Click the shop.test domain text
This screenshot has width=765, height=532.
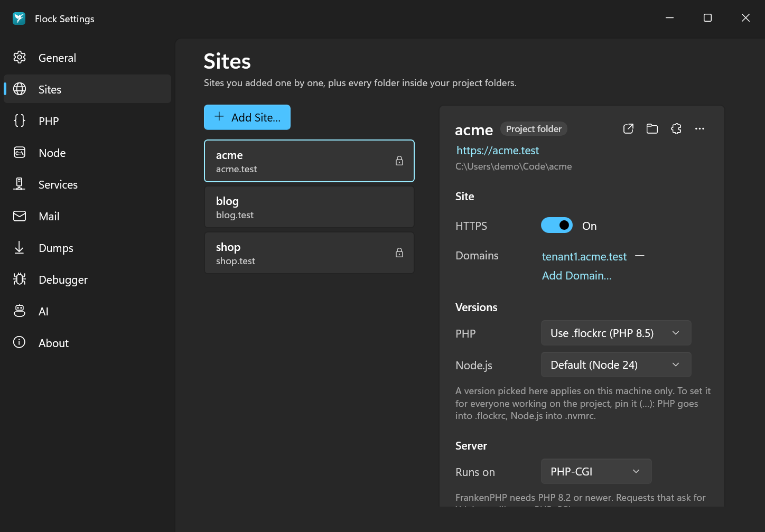pos(236,261)
